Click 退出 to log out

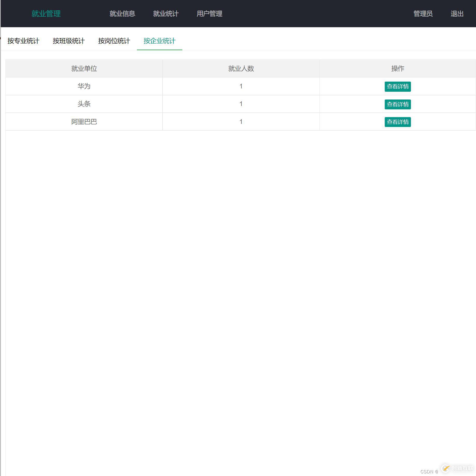(x=457, y=14)
